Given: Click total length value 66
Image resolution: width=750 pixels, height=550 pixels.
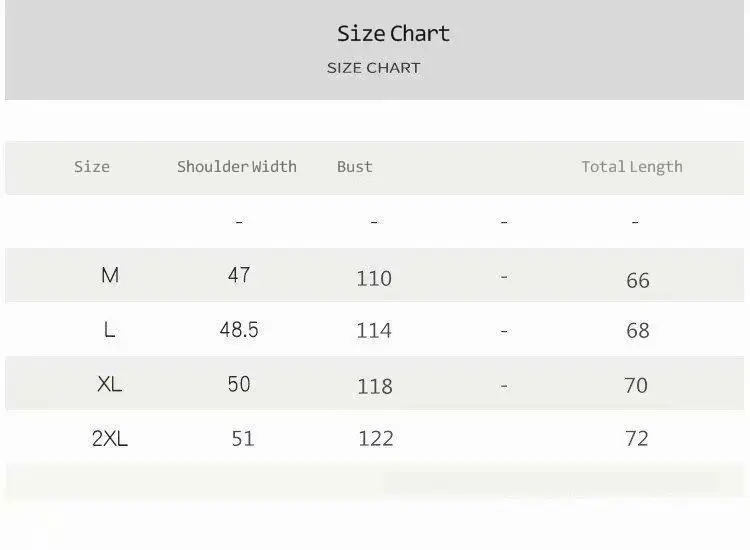Looking at the screenshot, I should 638,281.
